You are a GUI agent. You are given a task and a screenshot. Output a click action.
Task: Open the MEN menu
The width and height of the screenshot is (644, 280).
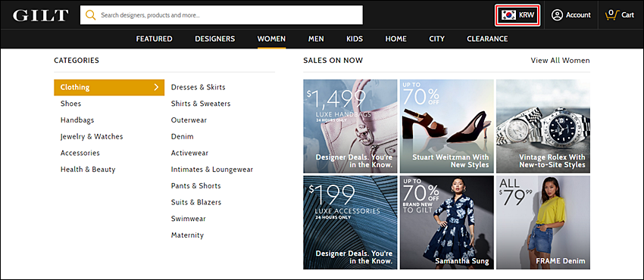[x=316, y=39]
